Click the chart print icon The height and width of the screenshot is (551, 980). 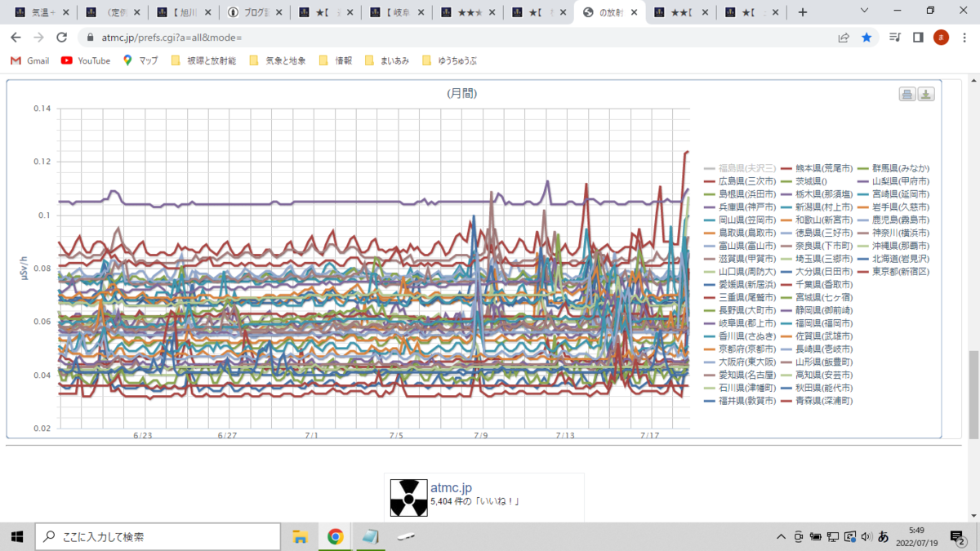click(x=907, y=95)
